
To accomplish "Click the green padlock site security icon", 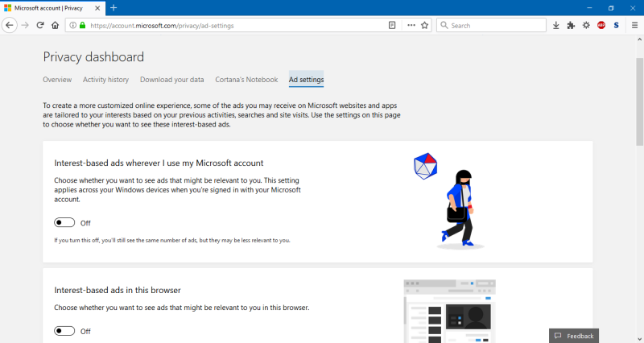I will (82, 25).
